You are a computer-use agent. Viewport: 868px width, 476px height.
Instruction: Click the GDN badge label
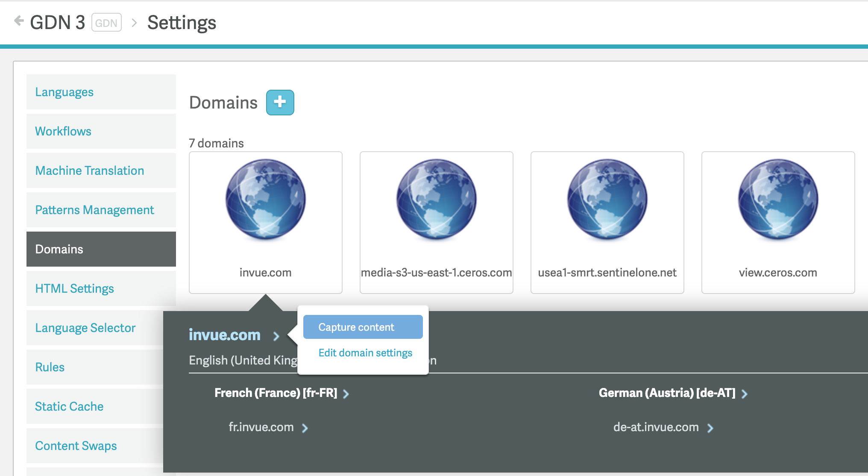(x=106, y=23)
